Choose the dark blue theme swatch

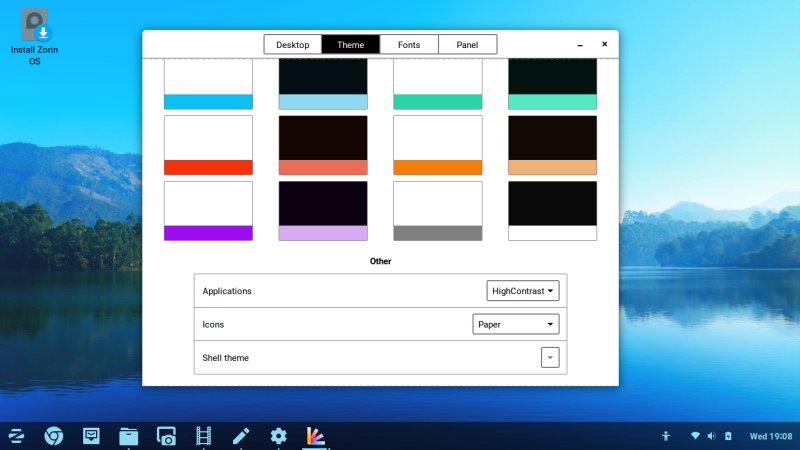pyautogui.click(x=323, y=84)
